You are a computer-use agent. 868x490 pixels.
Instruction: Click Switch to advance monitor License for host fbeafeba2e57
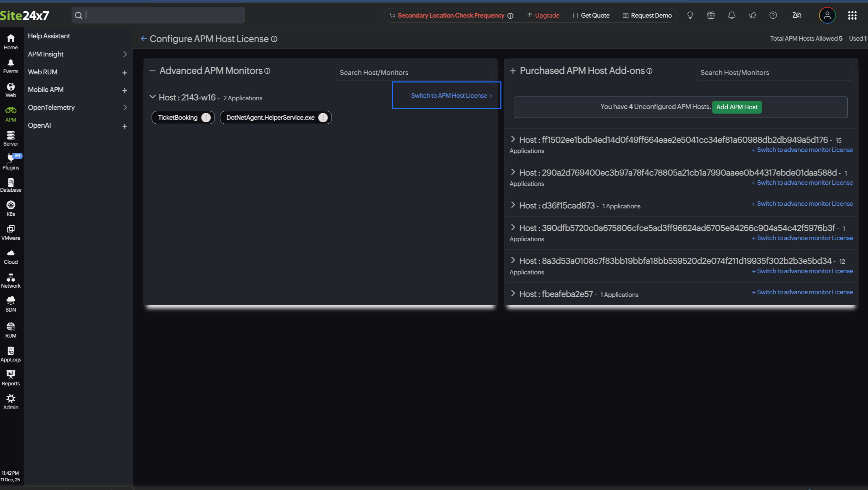(802, 292)
